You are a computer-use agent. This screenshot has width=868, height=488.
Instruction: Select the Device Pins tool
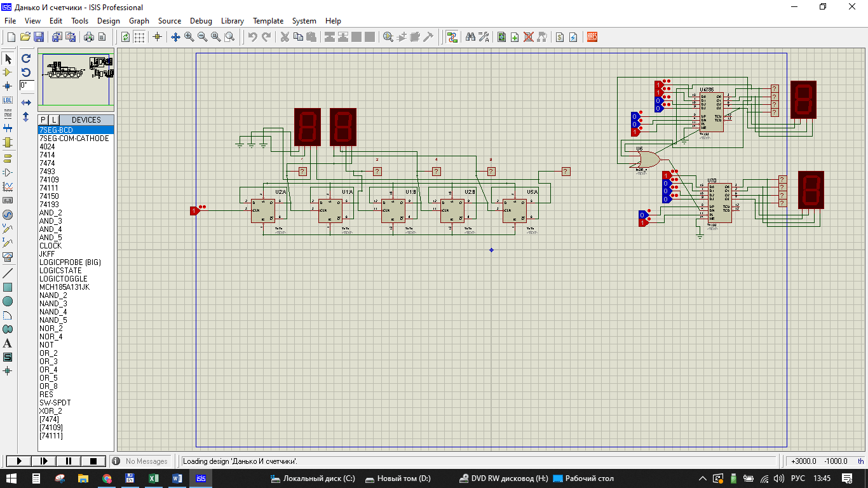pyautogui.click(x=8, y=172)
